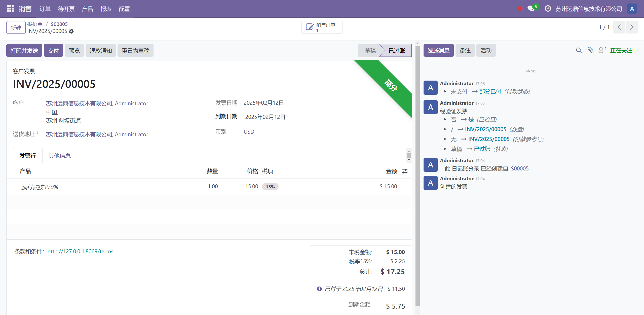Toggle the 正在关注中 following status

(624, 51)
